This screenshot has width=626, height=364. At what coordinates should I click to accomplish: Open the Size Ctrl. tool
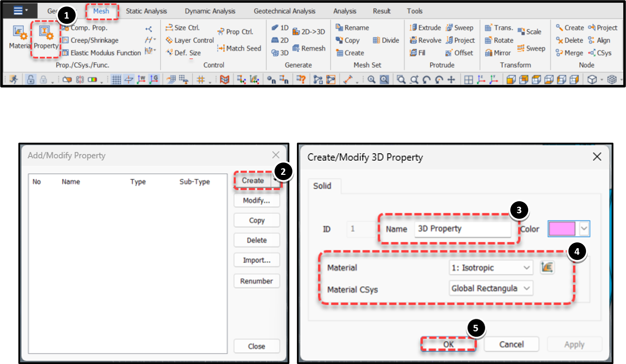(183, 28)
